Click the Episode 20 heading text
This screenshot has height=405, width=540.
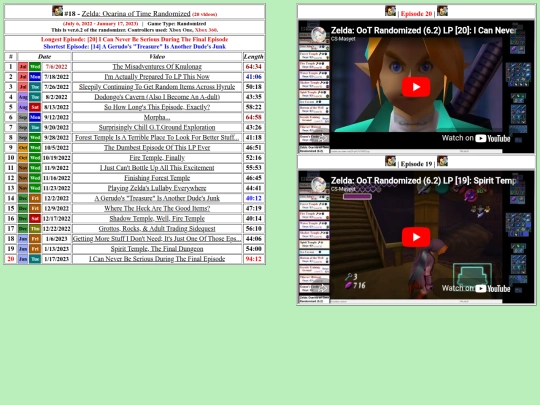click(416, 14)
